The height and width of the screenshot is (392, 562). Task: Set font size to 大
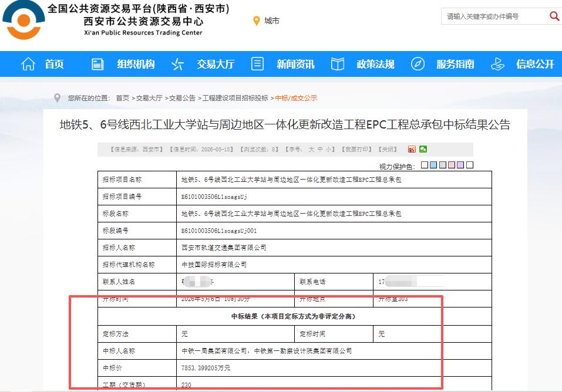click(311, 150)
